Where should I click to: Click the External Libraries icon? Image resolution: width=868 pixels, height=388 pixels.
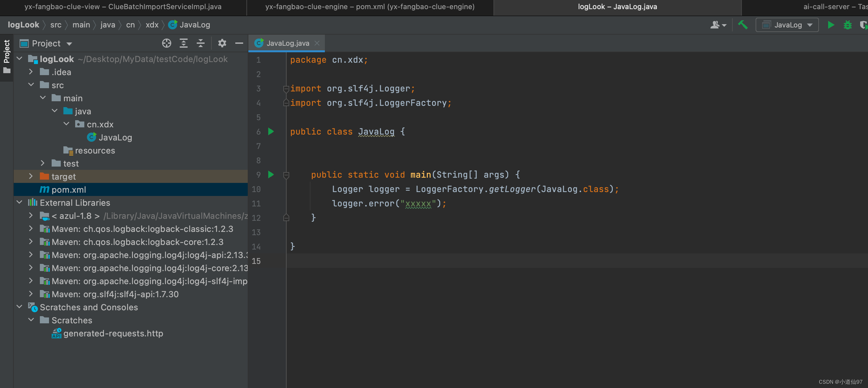click(x=33, y=202)
